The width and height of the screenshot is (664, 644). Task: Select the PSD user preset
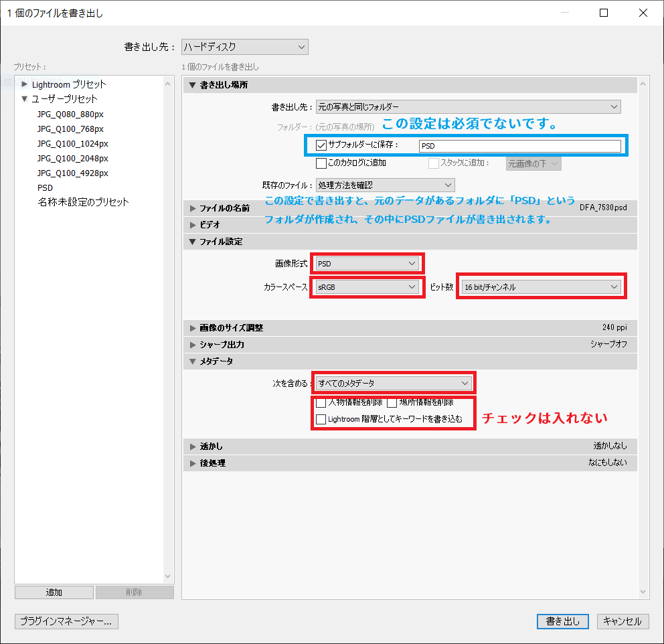tap(45, 188)
